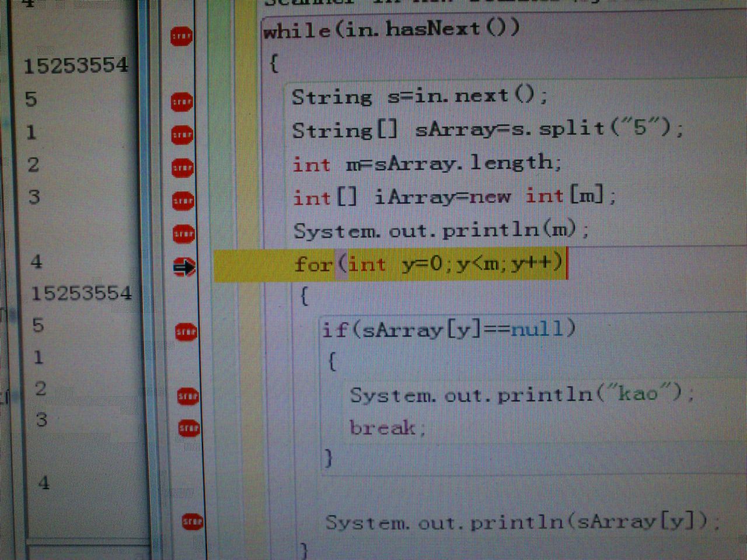Select the int m=sArray.length; line

click(427, 163)
